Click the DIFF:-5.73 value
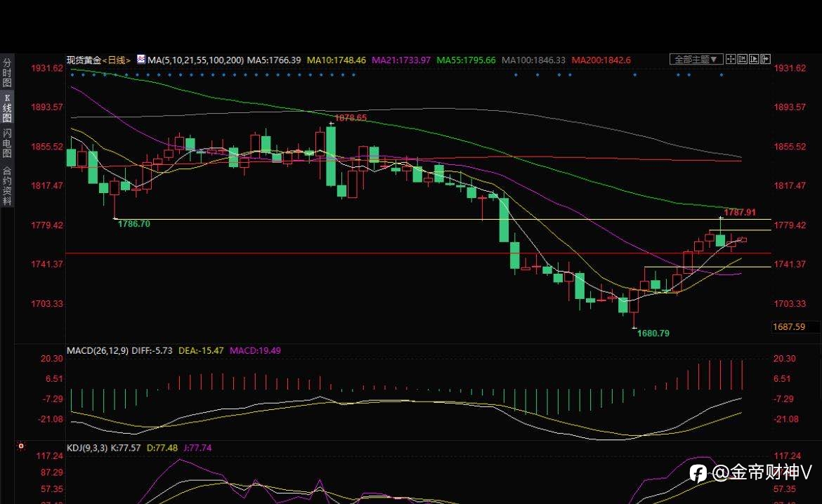 point(152,350)
